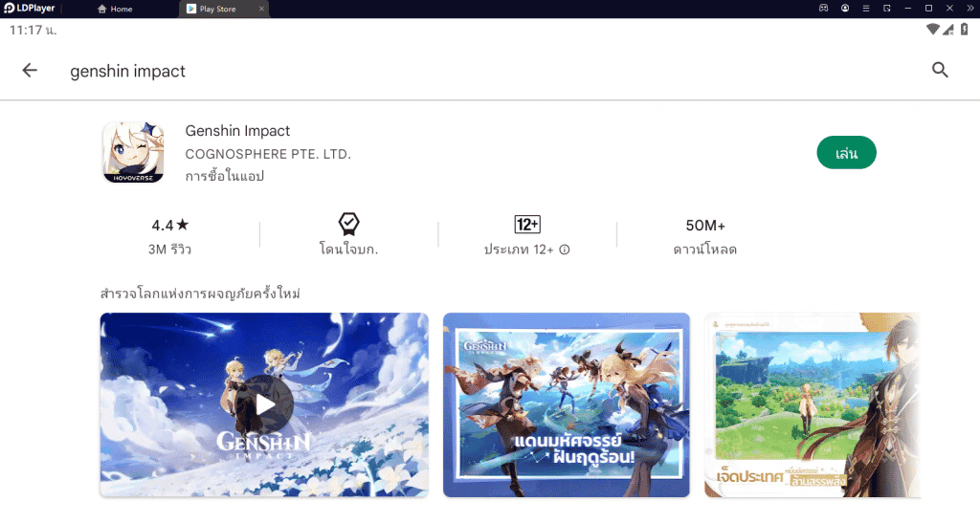Click the genshin impact search field text
The width and height of the screenshot is (980, 523).
tap(127, 71)
